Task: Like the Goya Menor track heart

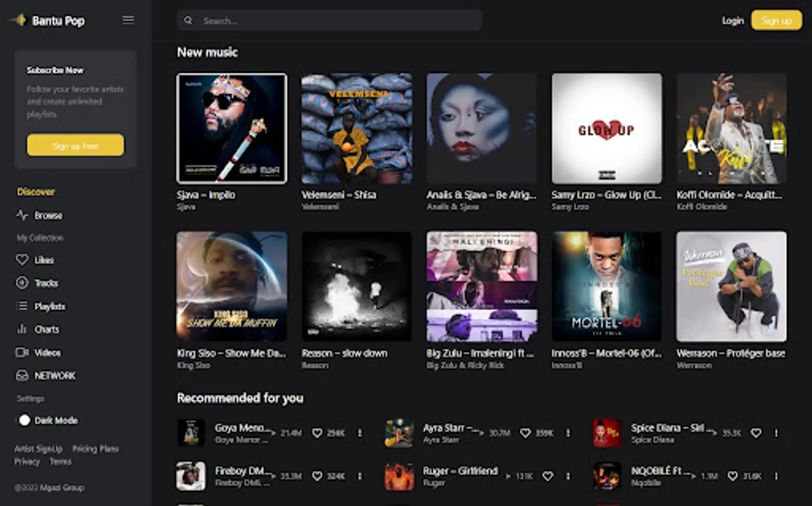Action: (x=317, y=433)
